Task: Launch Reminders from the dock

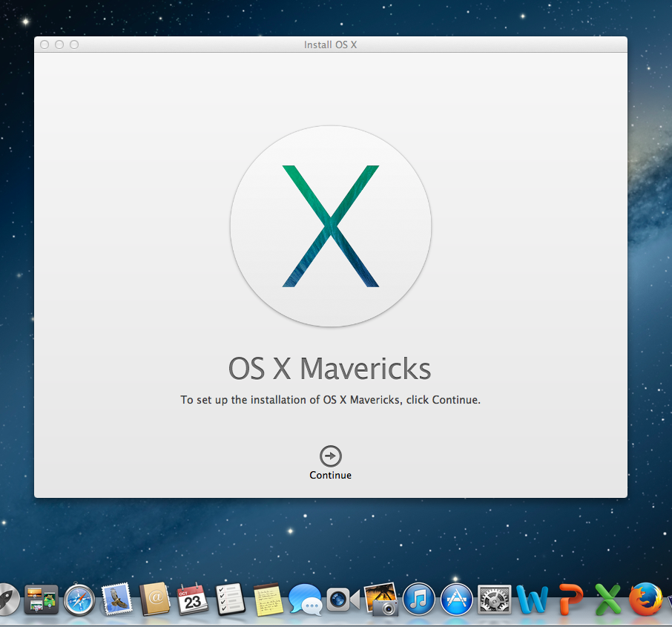Action: click(x=231, y=599)
